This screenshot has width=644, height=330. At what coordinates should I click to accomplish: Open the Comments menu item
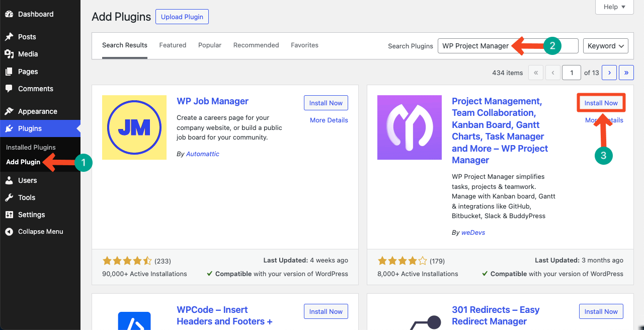click(x=40, y=89)
